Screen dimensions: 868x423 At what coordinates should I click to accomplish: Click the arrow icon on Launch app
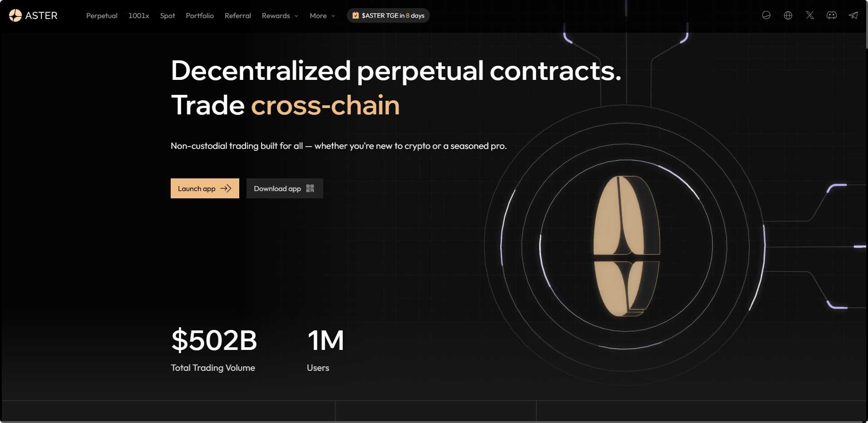(x=226, y=188)
